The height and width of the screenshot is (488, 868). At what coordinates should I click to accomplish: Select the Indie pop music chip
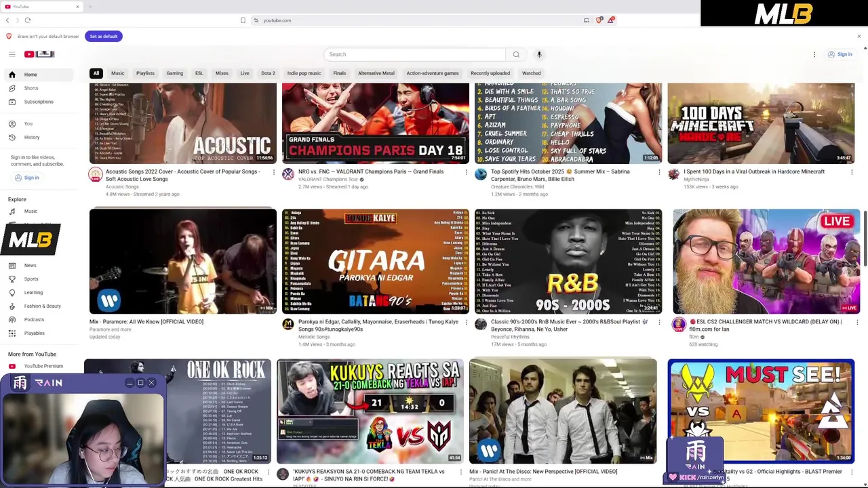(x=304, y=73)
